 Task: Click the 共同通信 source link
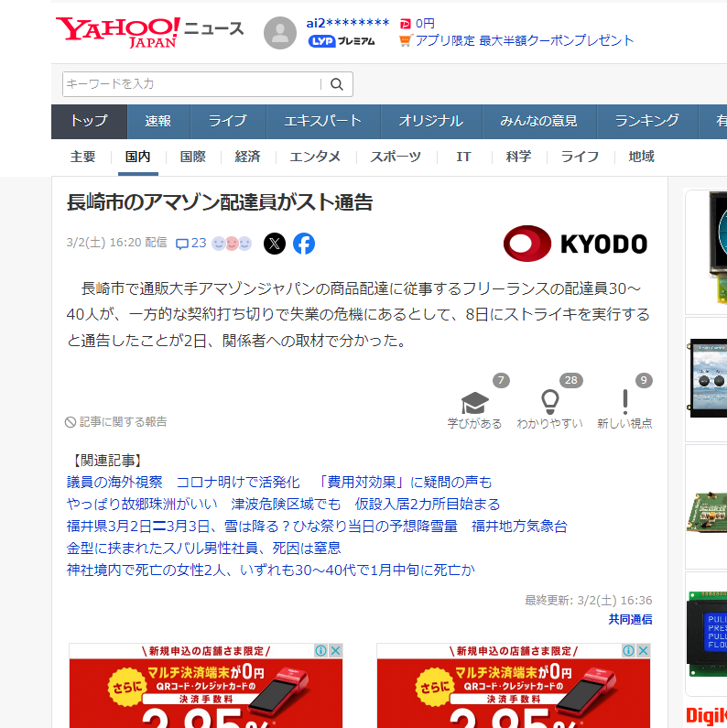click(630, 619)
